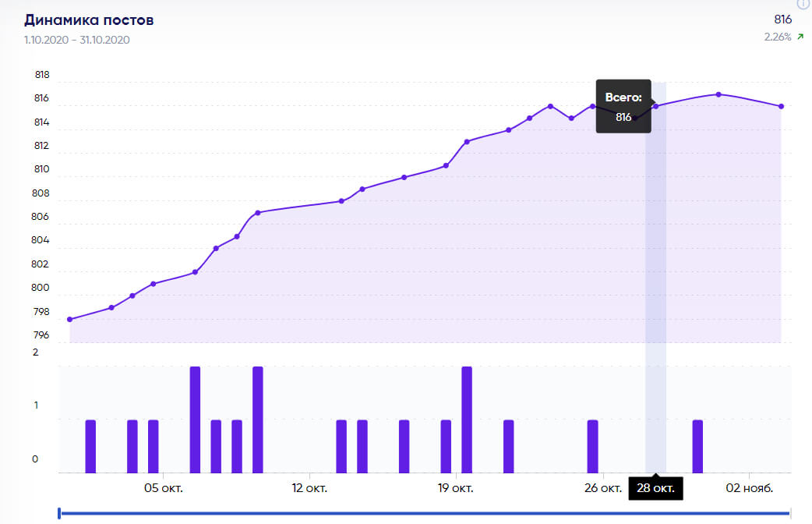
Task: Click the 26 окт. axis label
Action: (x=602, y=489)
